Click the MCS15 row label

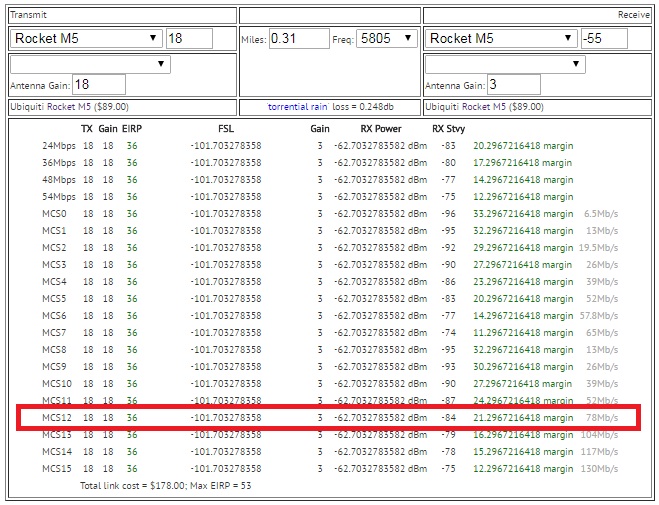[x=57, y=468]
